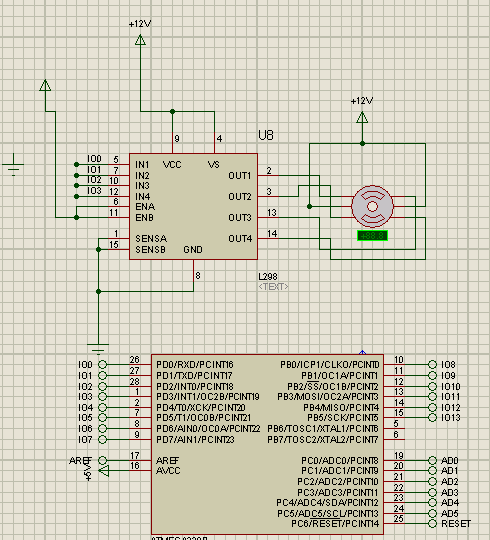Select the ground symbol at far left
Image resolution: width=490 pixels, height=540 pixels.
(13, 165)
